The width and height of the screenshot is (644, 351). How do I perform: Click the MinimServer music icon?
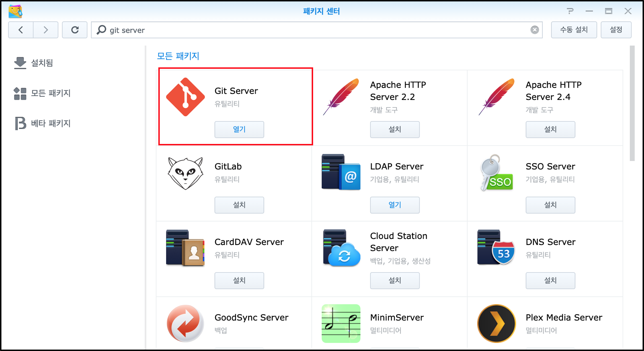tap(341, 323)
